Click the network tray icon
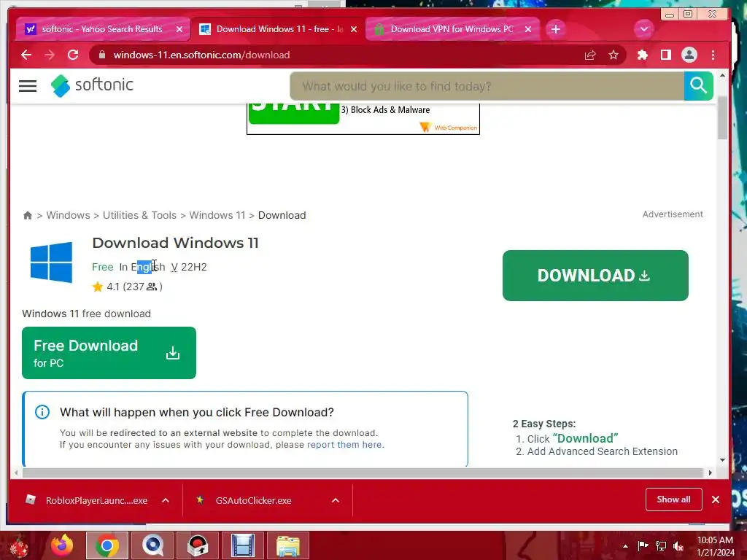The height and width of the screenshot is (560, 747). (661, 546)
